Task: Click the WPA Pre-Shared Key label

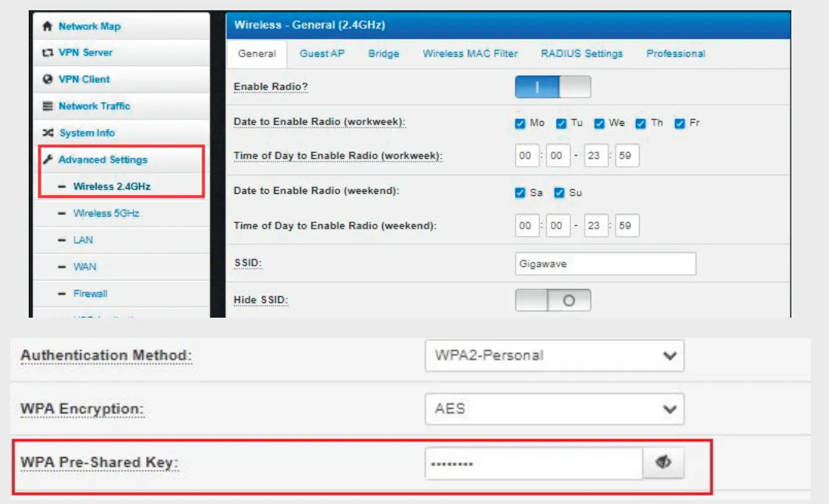Action: tap(100, 462)
